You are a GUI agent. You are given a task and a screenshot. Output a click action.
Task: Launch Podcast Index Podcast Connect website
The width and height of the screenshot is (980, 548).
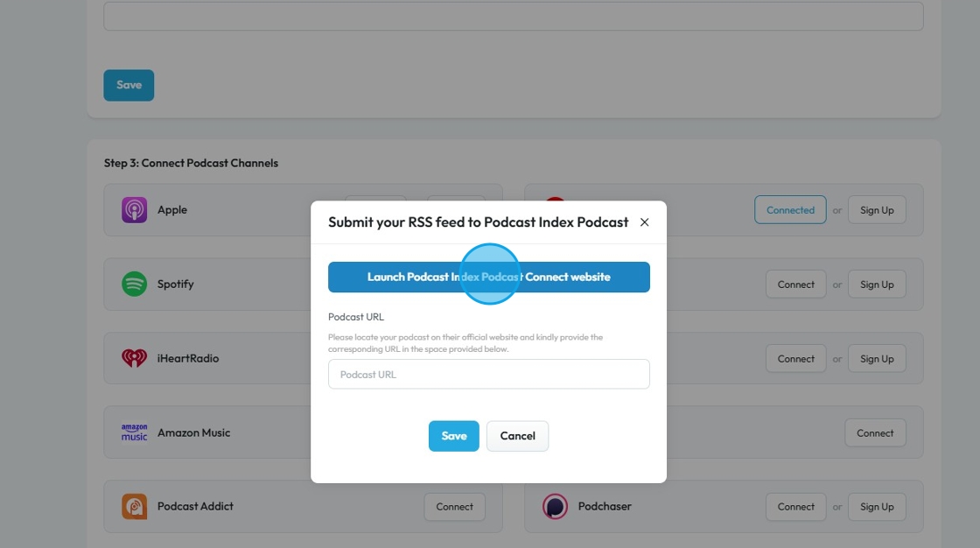[488, 277]
